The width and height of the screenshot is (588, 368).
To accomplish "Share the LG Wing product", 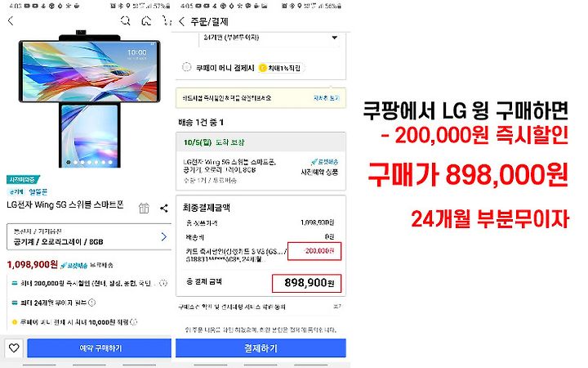I will click(x=163, y=208).
